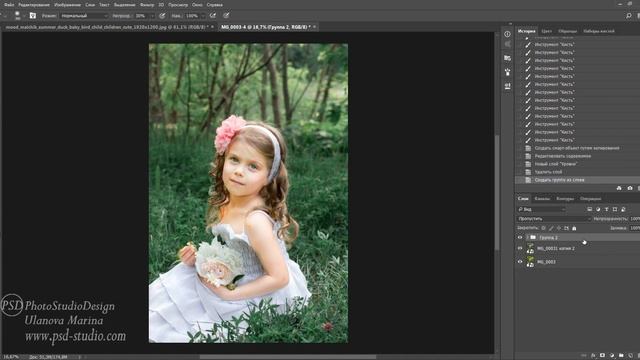Hide the MG_00031 копия 2 layer
The width and height of the screenshot is (640, 360).
(x=520, y=248)
